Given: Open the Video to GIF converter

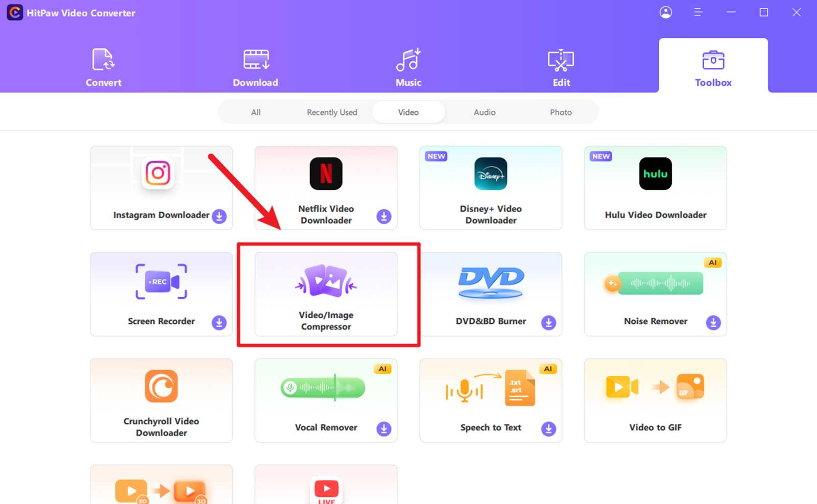Looking at the screenshot, I should (x=655, y=400).
